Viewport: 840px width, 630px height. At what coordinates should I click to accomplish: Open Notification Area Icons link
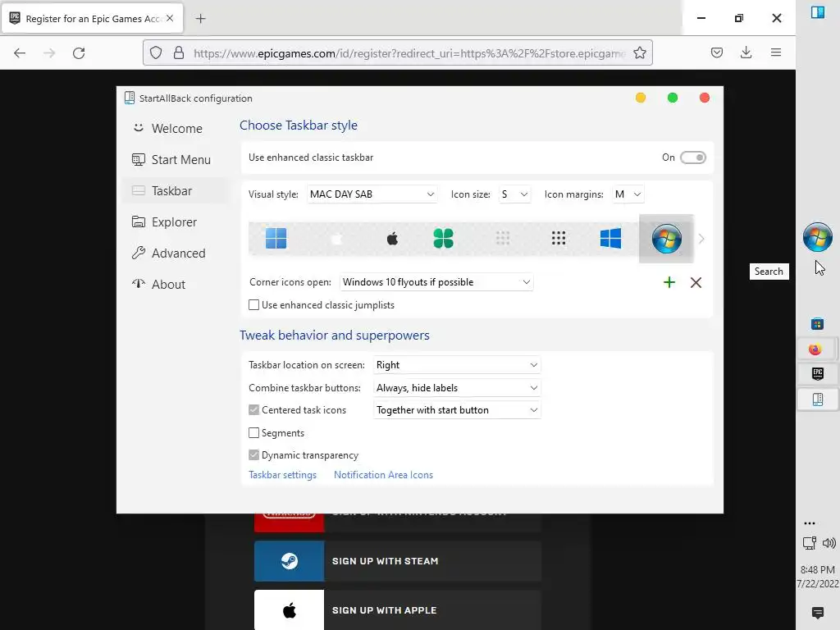pyautogui.click(x=383, y=475)
